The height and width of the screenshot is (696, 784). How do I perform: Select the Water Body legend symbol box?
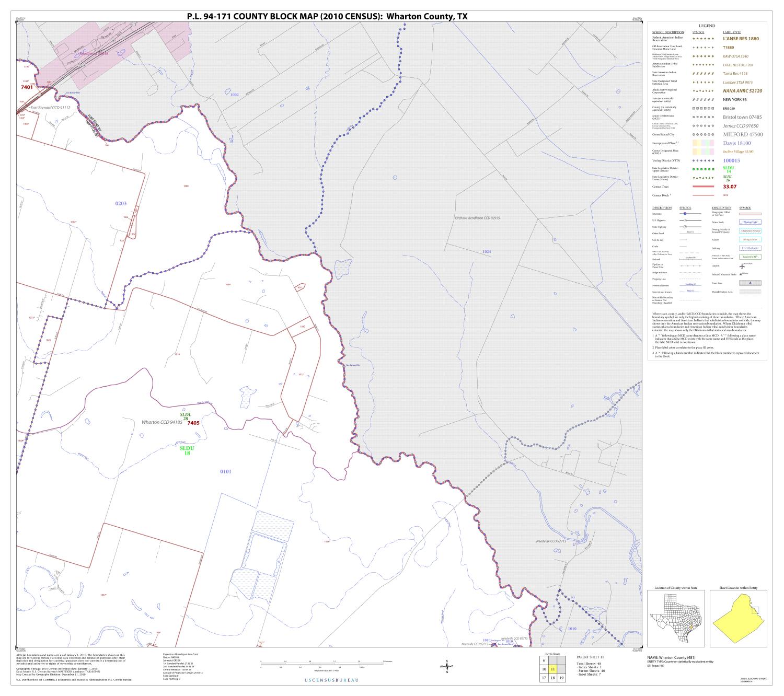click(x=750, y=222)
